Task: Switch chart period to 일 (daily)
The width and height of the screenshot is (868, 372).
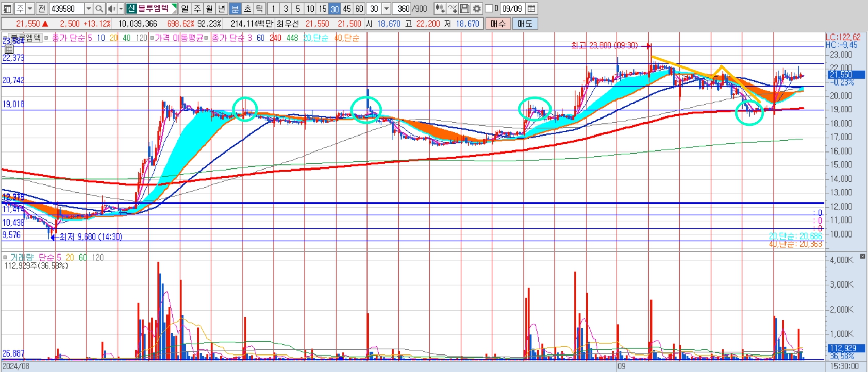Action: point(185,9)
